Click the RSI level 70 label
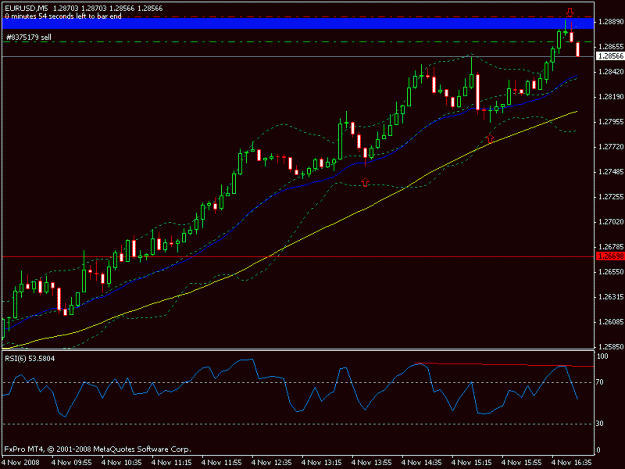625x469 pixels. 600,382
